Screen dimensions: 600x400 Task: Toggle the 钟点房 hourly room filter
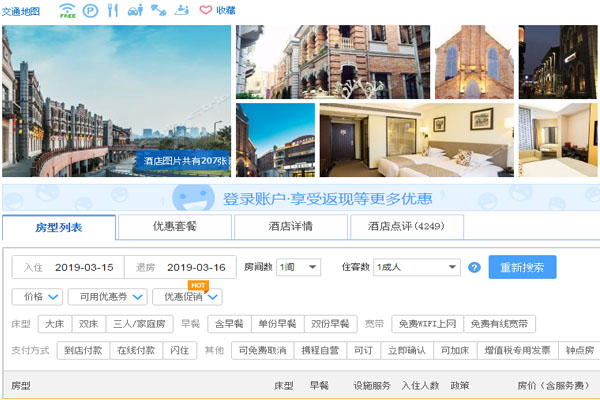[579, 351]
